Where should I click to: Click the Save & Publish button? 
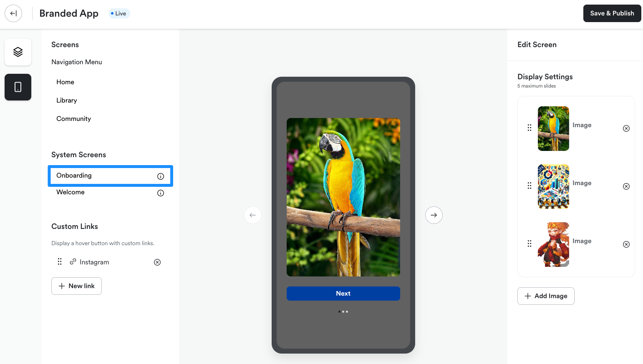[x=612, y=13]
